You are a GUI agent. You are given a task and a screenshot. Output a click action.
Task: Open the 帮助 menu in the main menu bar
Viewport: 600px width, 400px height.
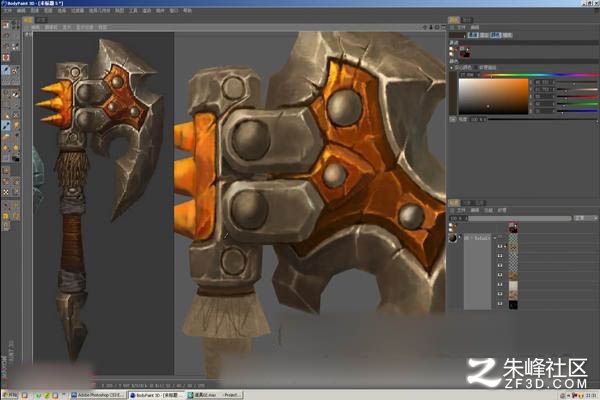pos(187,11)
